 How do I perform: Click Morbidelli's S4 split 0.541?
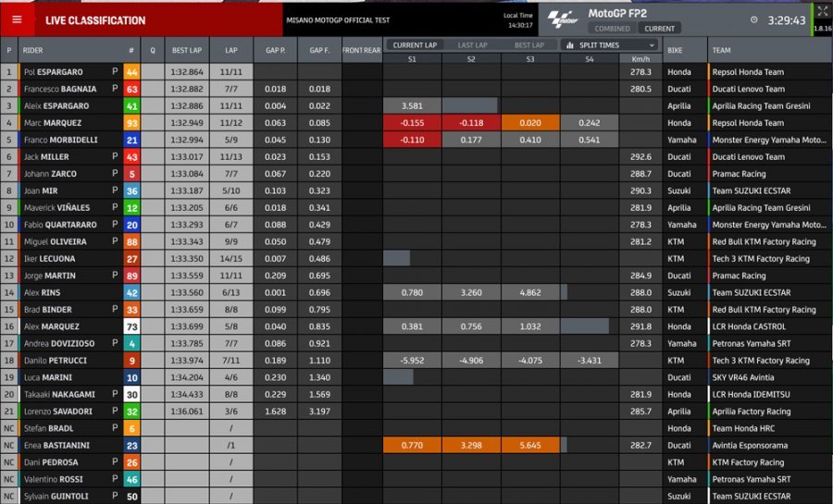[590, 140]
